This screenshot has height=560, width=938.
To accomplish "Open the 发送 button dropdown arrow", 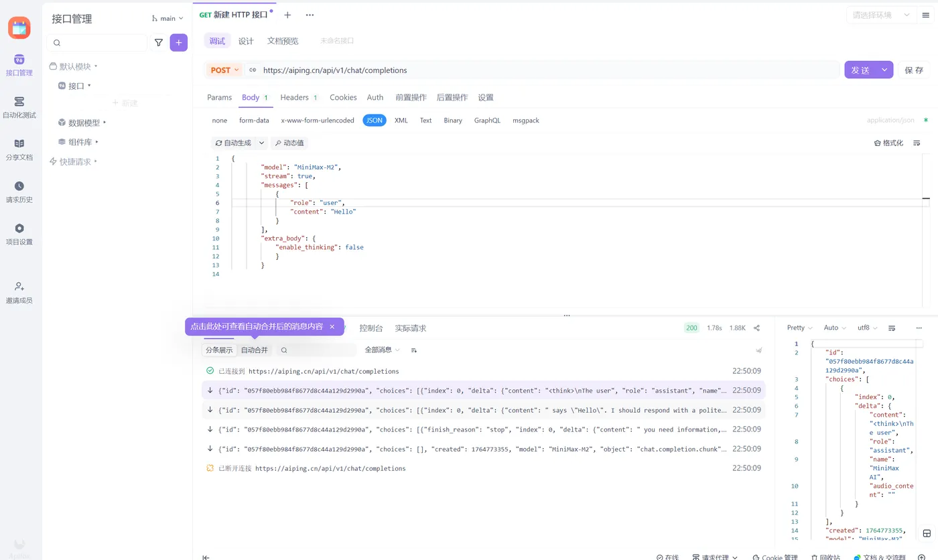I will pyautogui.click(x=885, y=70).
